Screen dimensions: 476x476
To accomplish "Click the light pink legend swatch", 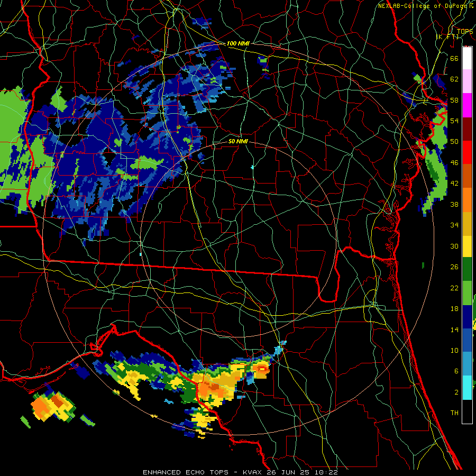I will coord(467,81).
